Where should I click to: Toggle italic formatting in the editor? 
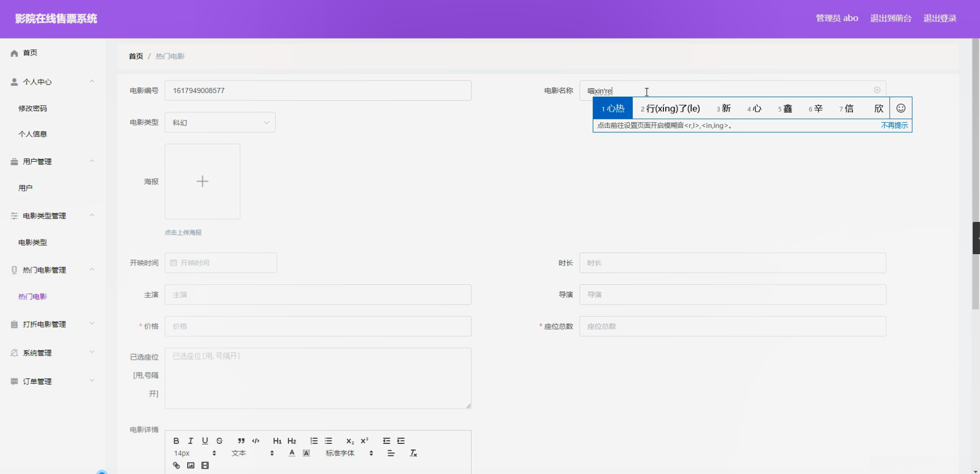191,441
